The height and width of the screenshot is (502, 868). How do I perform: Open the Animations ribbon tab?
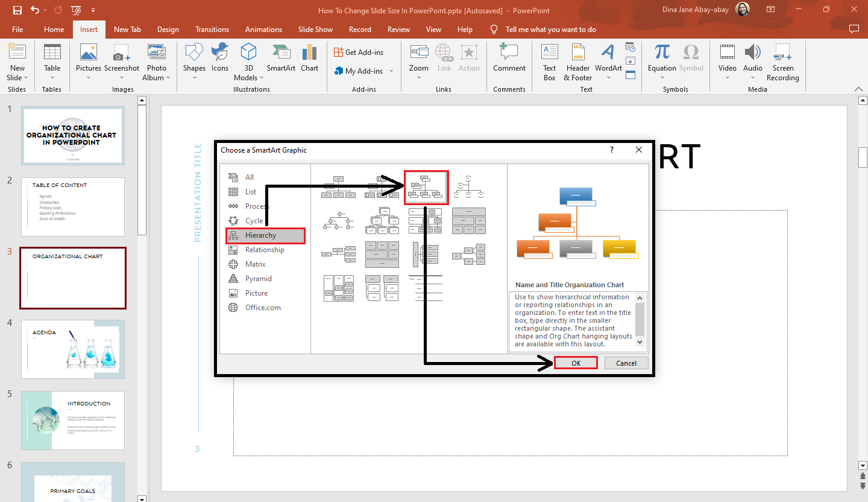[x=263, y=29]
